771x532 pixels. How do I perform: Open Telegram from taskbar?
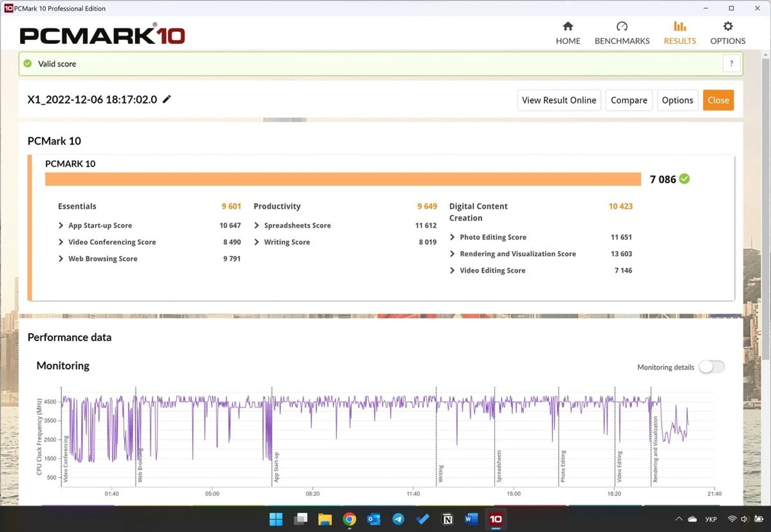click(398, 519)
